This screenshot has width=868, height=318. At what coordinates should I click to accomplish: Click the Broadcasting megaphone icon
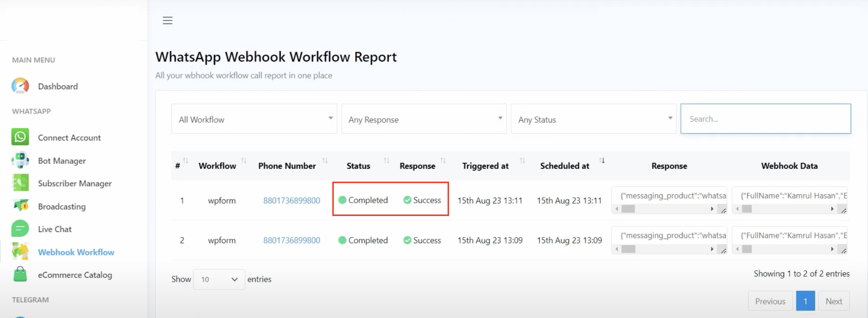pos(20,206)
